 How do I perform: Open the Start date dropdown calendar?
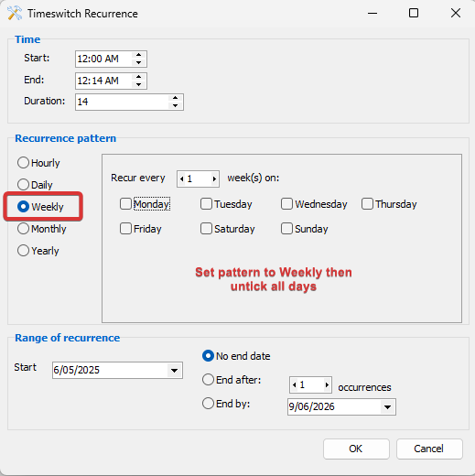[174, 371]
